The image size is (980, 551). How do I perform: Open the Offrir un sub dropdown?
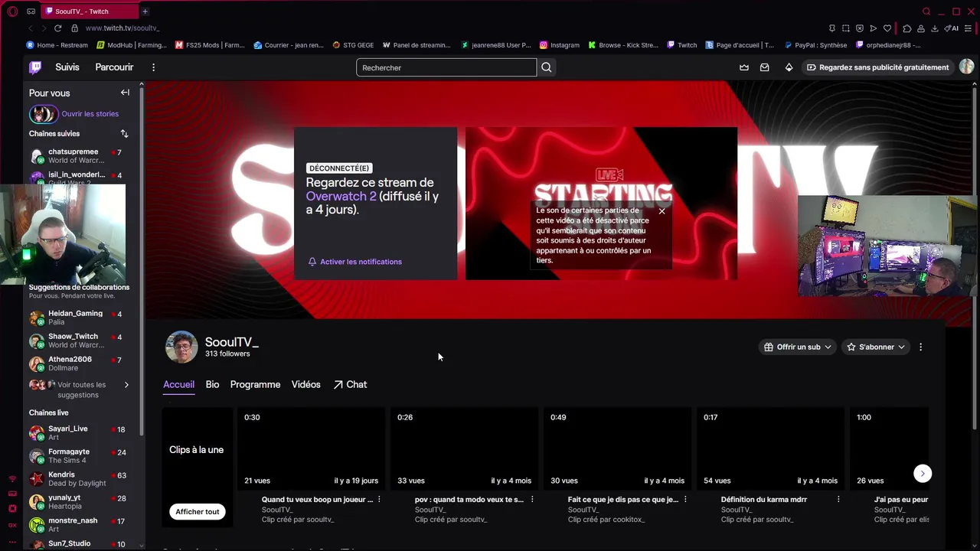tap(798, 347)
